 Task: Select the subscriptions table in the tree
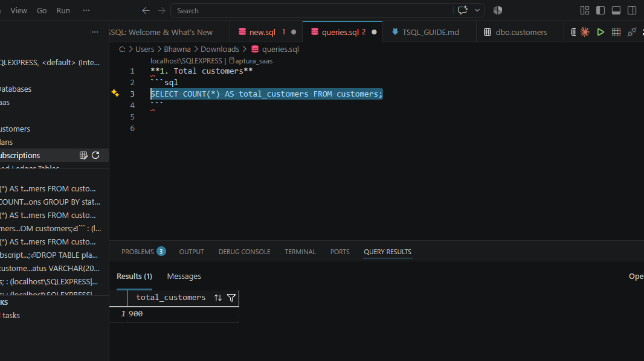(20, 156)
